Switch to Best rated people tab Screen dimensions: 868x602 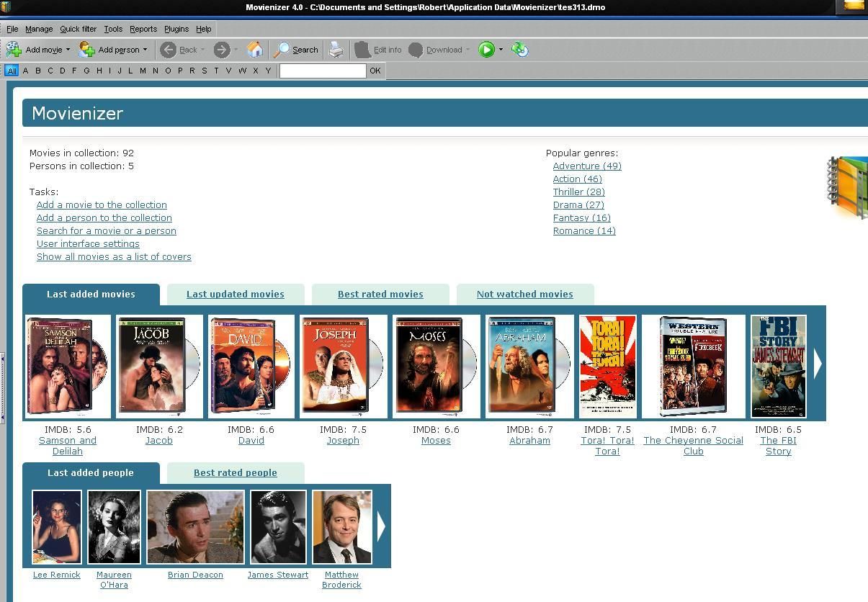click(236, 473)
